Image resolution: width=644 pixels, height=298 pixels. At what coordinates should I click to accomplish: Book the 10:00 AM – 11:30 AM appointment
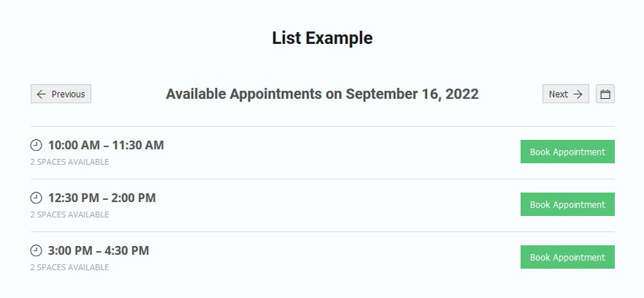click(567, 152)
